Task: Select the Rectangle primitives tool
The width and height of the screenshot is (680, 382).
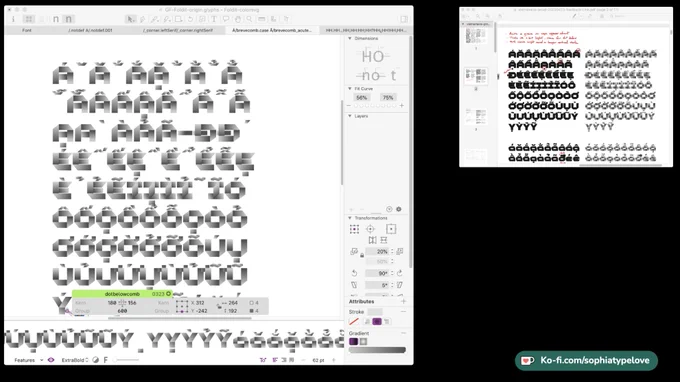Action: click(179, 19)
